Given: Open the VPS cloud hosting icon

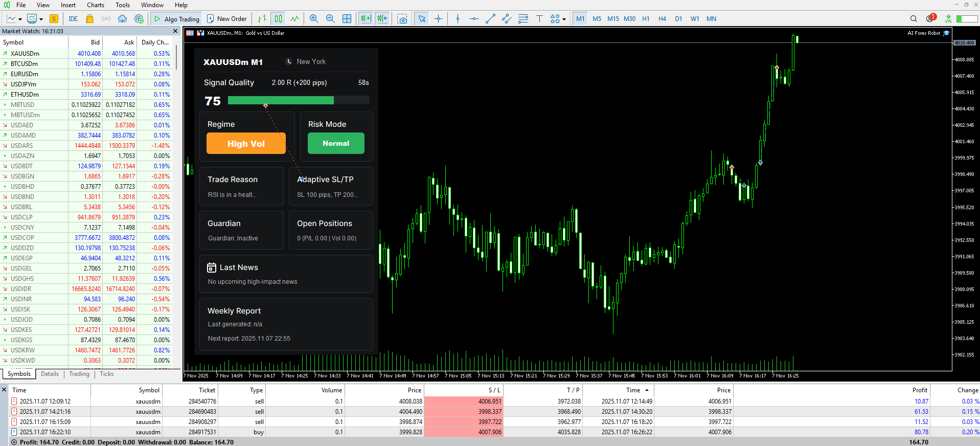Looking at the screenshot, I should pyautogui.click(x=122, y=19).
